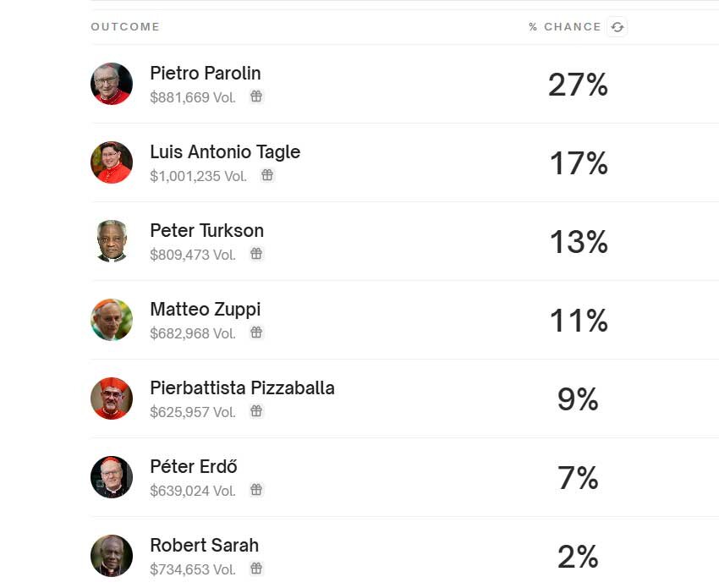
Task: Select the Péter Erdő outcome name
Action: pyautogui.click(x=194, y=467)
